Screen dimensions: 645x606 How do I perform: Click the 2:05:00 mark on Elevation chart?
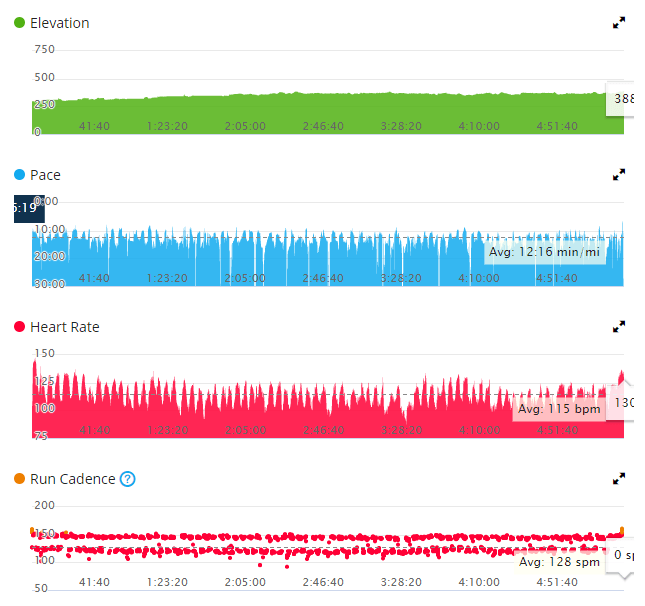point(244,126)
